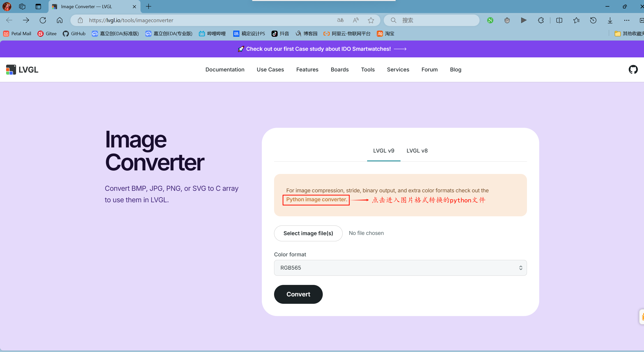Image resolution: width=644 pixels, height=352 pixels.
Task: Open 嘉立创EDA(标准版) bookmark
Action: point(115,34)
